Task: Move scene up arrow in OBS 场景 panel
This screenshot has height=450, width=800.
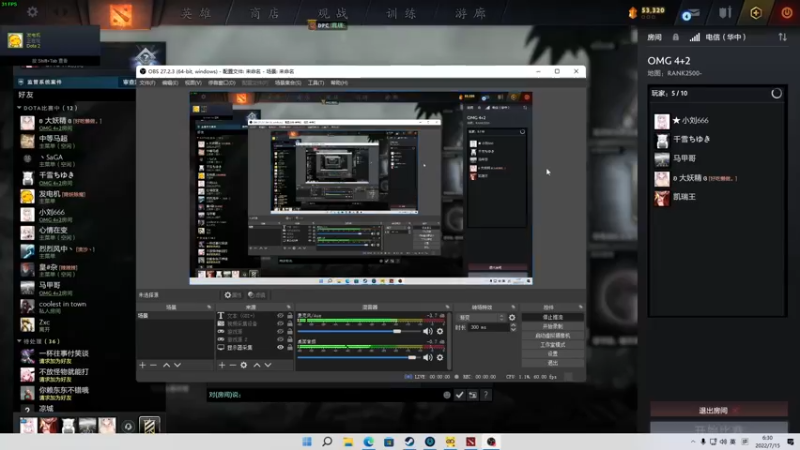Action: [x=166, y=365]
